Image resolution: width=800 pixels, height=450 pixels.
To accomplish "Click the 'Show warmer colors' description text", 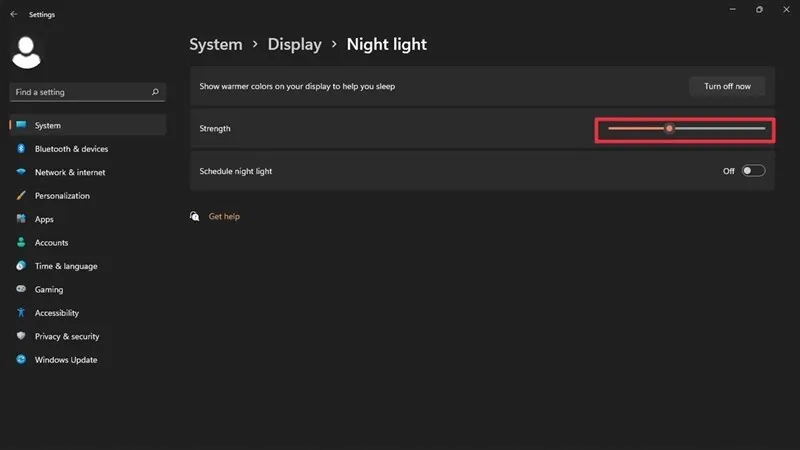I will pos(297,86).
